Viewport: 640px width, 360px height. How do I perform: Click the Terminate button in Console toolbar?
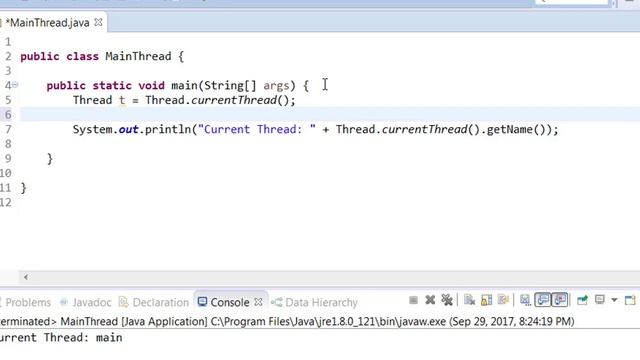[x=413, y=300]
